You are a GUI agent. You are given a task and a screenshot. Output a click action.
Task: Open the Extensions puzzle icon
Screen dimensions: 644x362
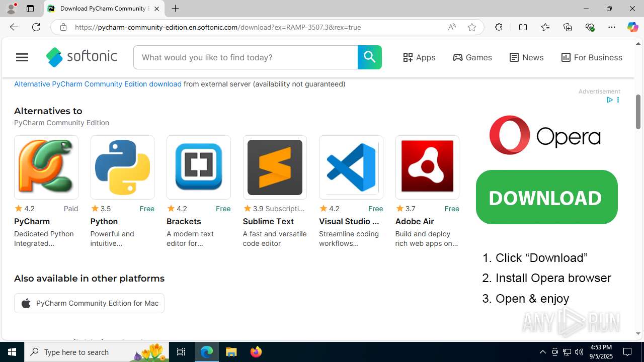[x=499, y=27]
